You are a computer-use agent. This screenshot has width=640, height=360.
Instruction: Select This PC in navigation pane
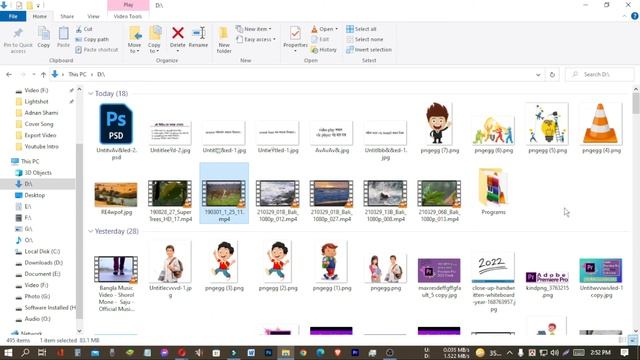coord(30,161)
